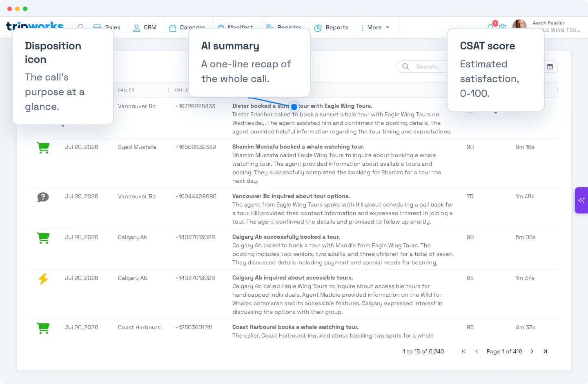The image size is (588, 384).
Task: Open summary 'Shamim Mustafa booked a whale watching tour.'
Action: 298,146
